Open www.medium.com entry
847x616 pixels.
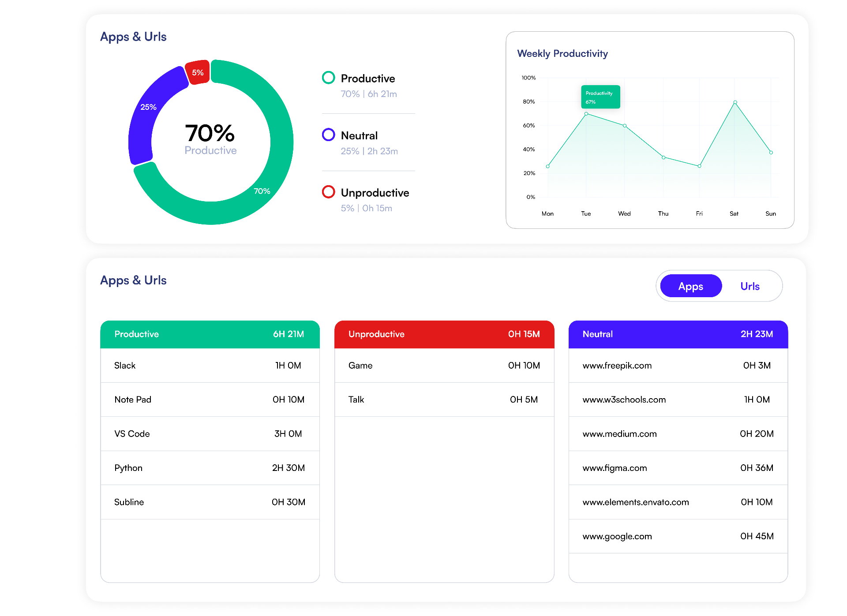(678, 434)
